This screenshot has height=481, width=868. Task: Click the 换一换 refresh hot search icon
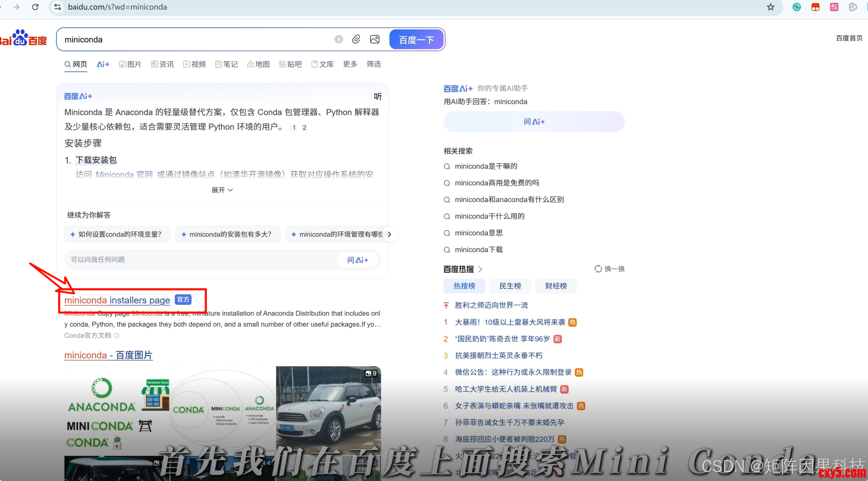pos(598,269)
